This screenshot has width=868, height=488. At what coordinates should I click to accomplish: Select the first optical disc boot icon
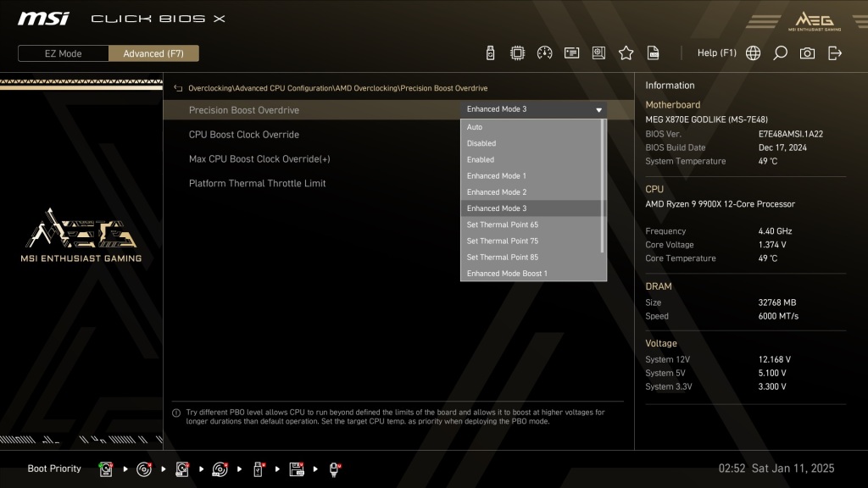[144, 469]
